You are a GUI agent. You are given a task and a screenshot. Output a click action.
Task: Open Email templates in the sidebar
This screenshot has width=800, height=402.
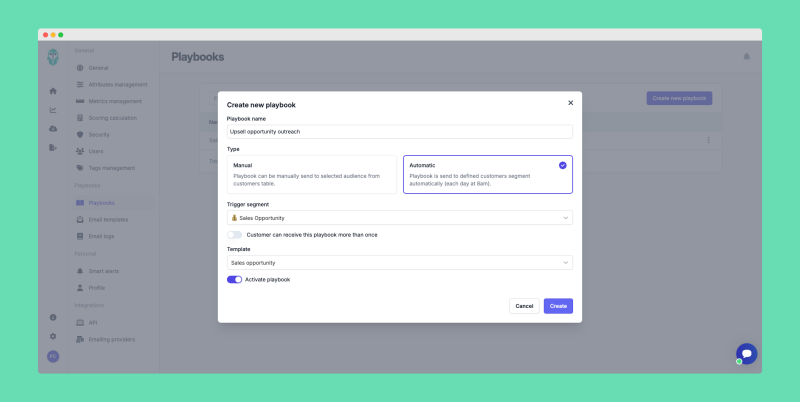click(x=108, y=219)
